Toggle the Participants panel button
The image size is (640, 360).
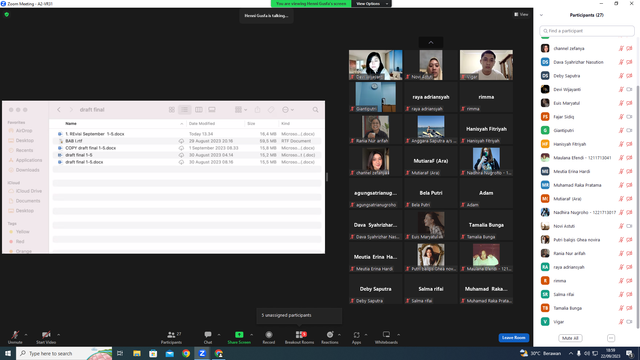(x=171, y=337)
